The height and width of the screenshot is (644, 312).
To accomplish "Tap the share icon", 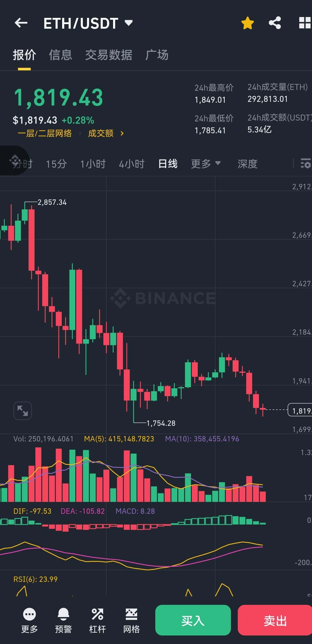I will (x=275, y=23).
